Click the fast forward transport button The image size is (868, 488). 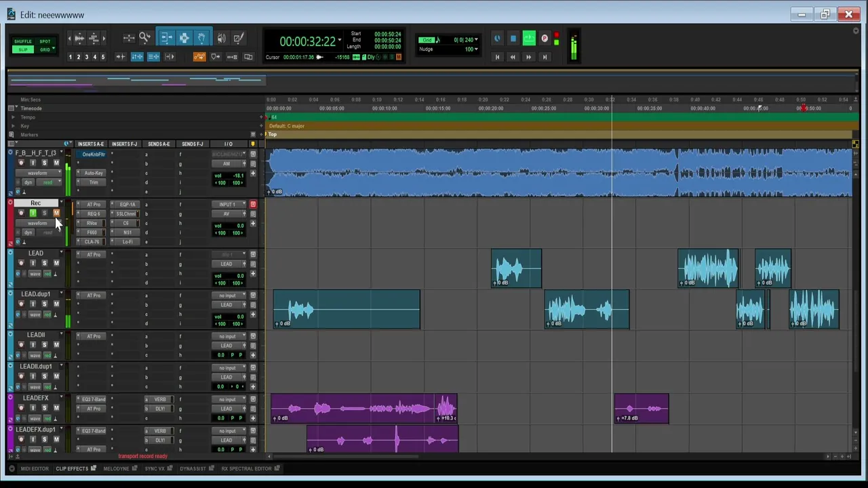coord(528,57)
